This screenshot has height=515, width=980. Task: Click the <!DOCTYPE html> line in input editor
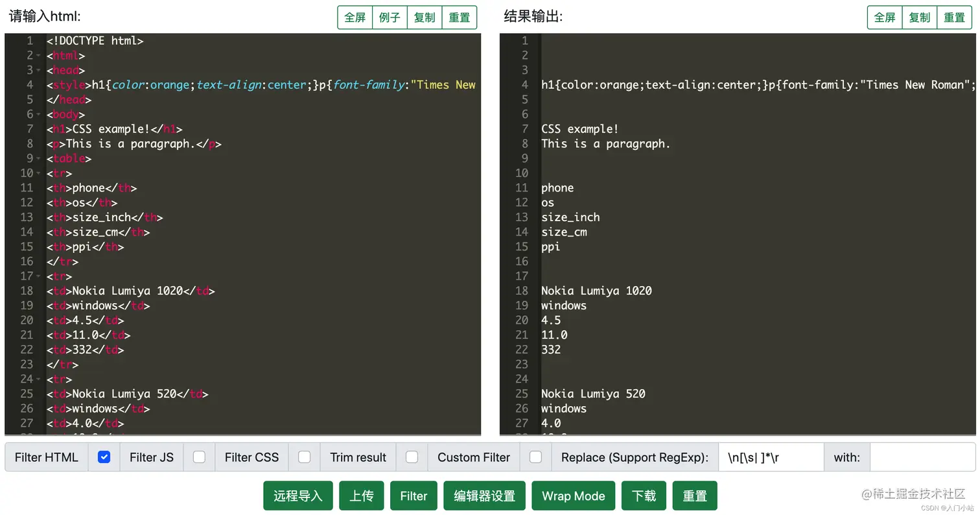coord(95,41)
